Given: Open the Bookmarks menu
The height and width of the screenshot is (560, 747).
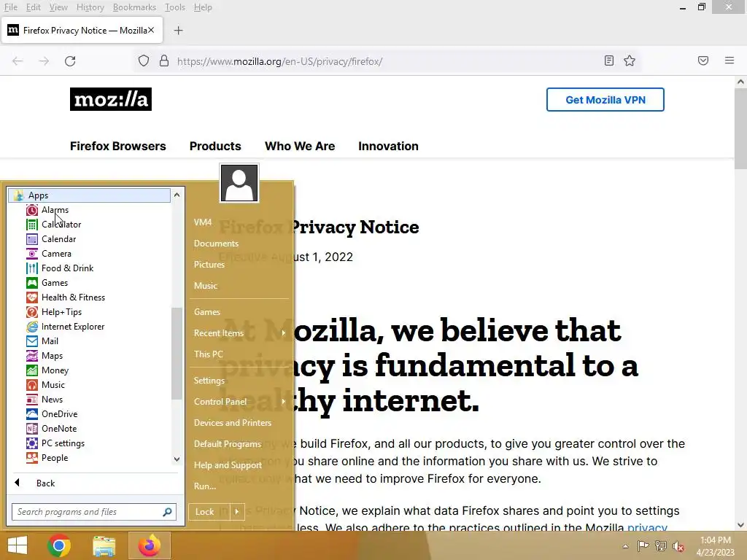Looking at the screenshot, I should click(134, 7).
